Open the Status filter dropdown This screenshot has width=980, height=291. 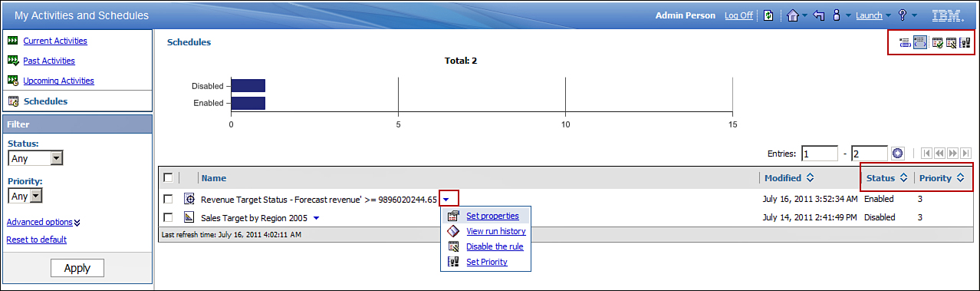(x=35, y=158)
